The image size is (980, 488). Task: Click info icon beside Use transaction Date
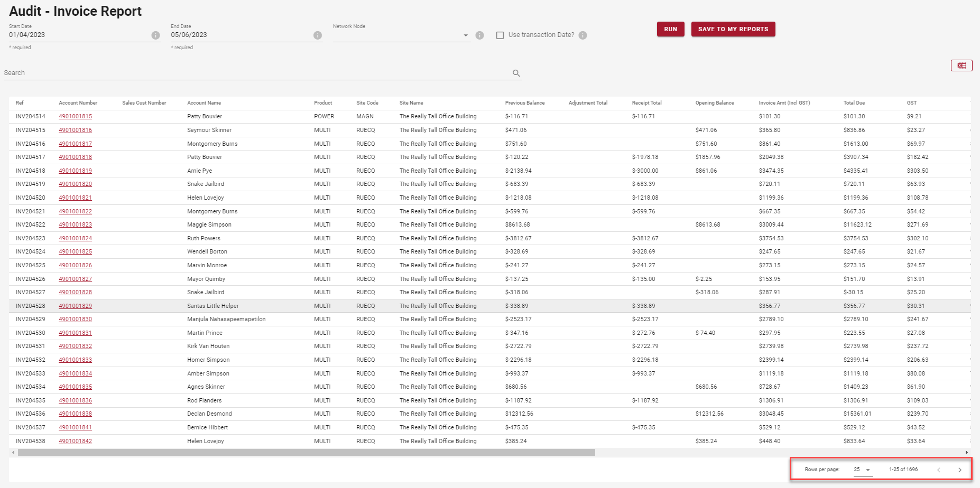583,35
